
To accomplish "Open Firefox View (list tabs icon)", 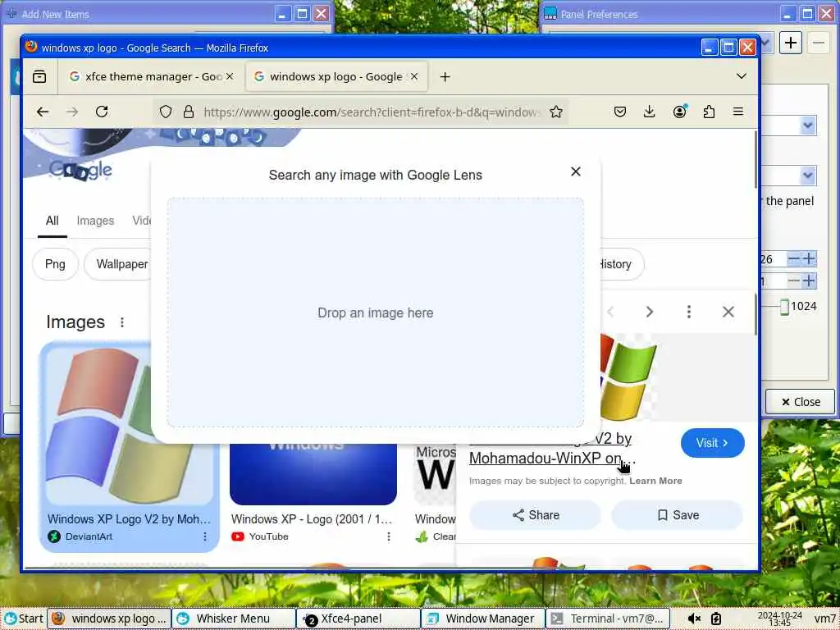I will [39, 76].
